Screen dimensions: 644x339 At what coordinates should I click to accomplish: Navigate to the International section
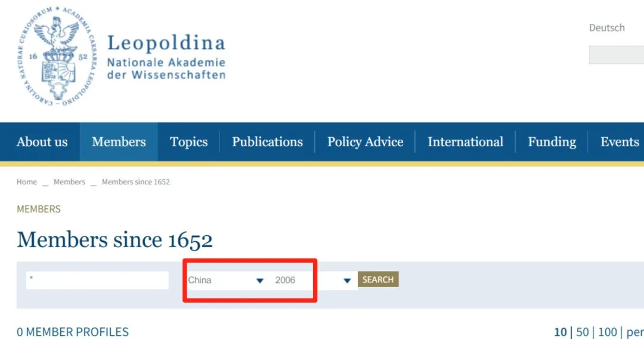point(465,142)
